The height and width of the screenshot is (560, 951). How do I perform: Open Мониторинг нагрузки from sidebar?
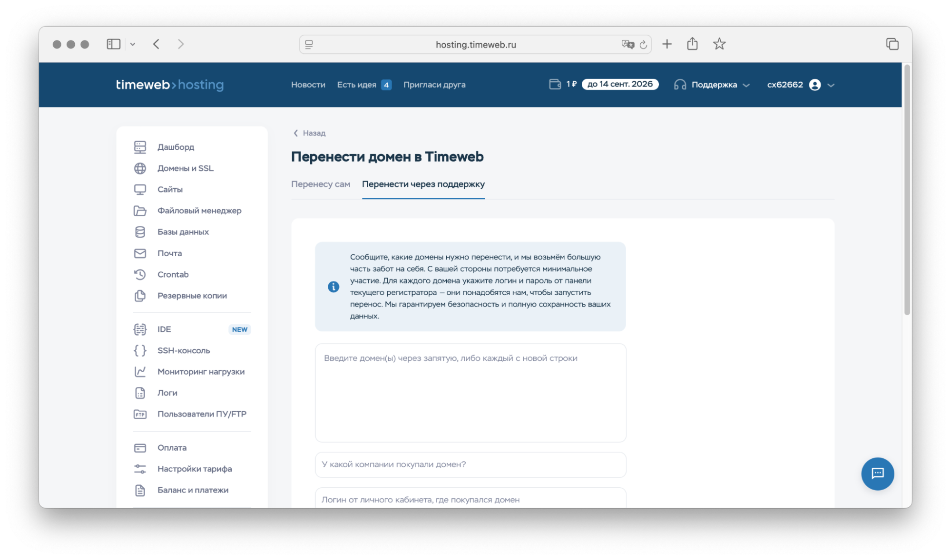[x=201, y=372]
